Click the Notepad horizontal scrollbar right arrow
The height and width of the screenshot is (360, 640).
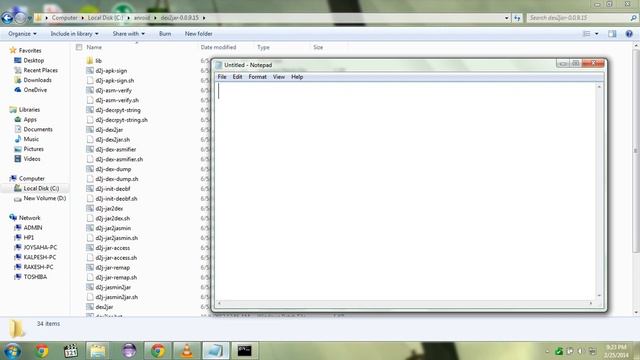(591, 303)
